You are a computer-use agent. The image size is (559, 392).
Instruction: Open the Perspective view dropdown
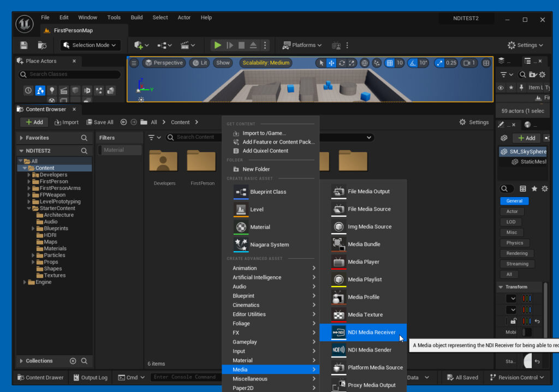coord(164,63)
